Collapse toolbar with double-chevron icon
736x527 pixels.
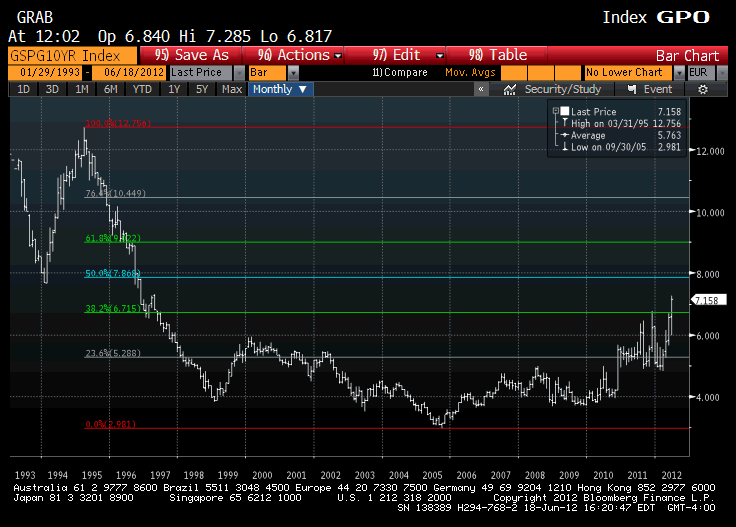[x=481, y=89]
